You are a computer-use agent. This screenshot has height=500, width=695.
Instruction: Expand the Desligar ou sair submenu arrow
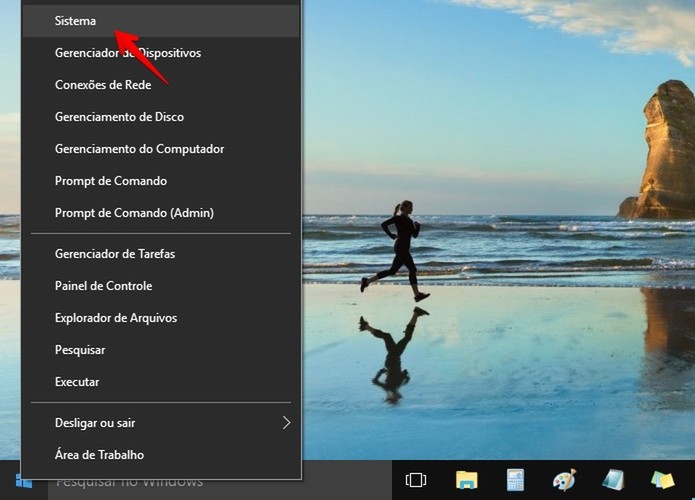coord(286,423)
